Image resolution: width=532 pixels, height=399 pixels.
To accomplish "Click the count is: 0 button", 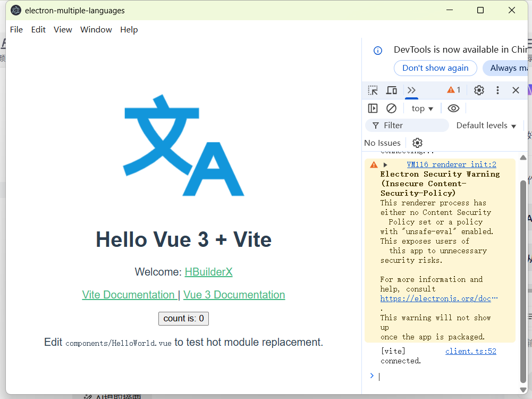I will point(183,319).
